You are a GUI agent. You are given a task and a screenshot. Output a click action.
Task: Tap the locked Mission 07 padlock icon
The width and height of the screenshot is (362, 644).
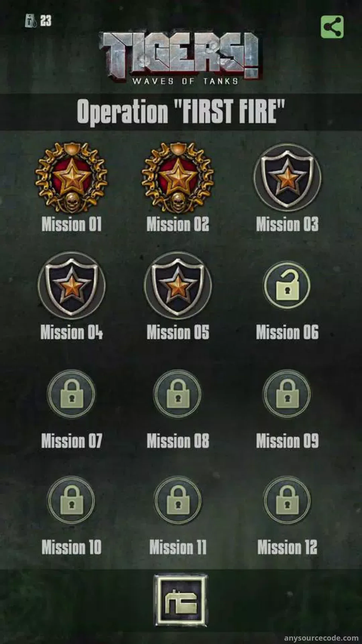click(71, 394)
